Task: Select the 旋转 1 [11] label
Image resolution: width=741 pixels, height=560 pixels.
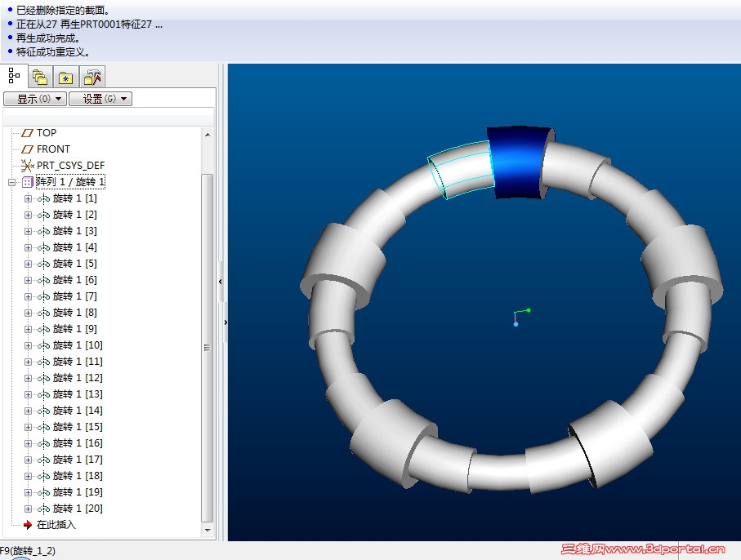Action: click(78, 362)
